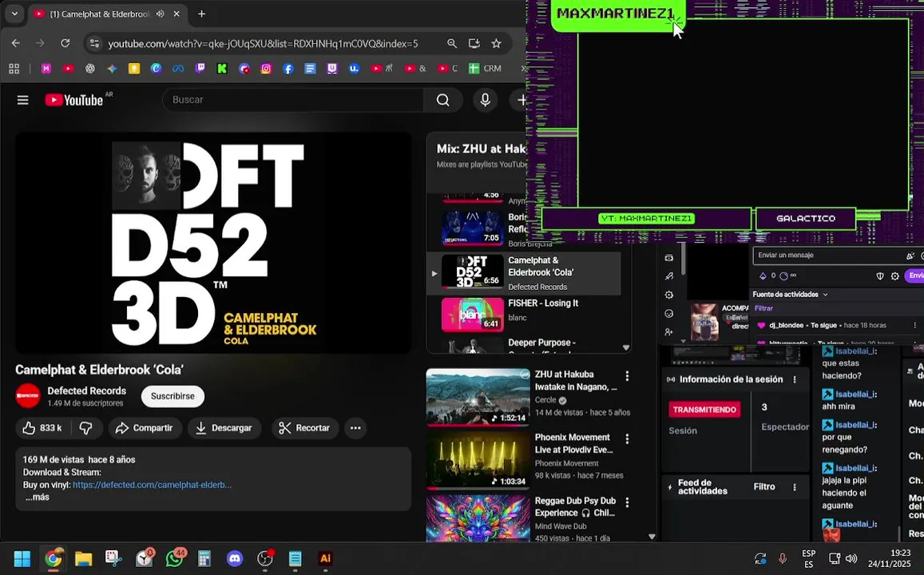
Task: Open the Kick bookmark
Action: click(222, 69)
